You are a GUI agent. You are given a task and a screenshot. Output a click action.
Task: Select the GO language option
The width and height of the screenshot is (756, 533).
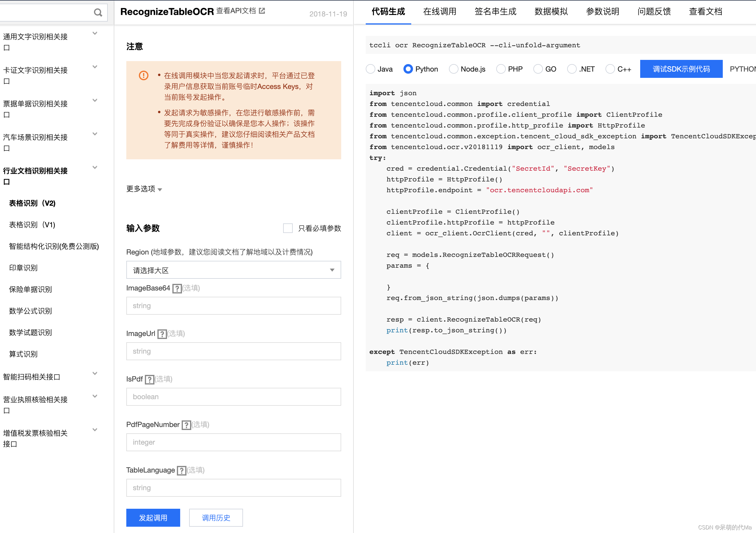click(x=538, y=69)
